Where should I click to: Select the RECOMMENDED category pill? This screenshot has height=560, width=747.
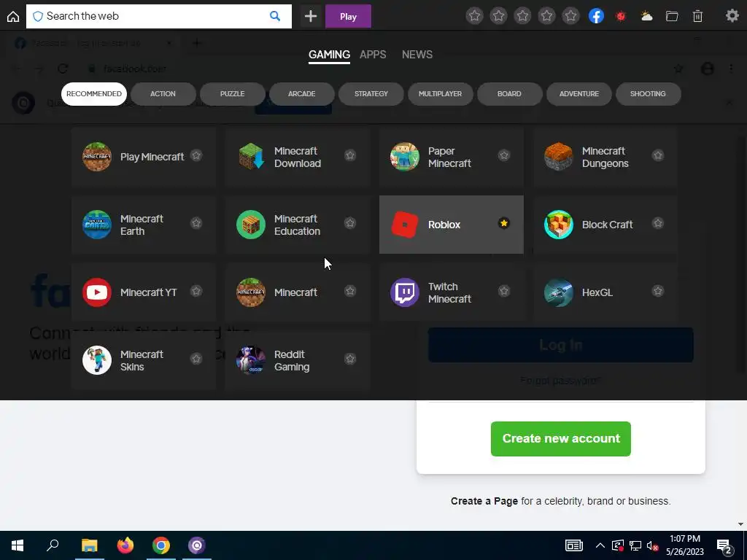click(94, 94)
